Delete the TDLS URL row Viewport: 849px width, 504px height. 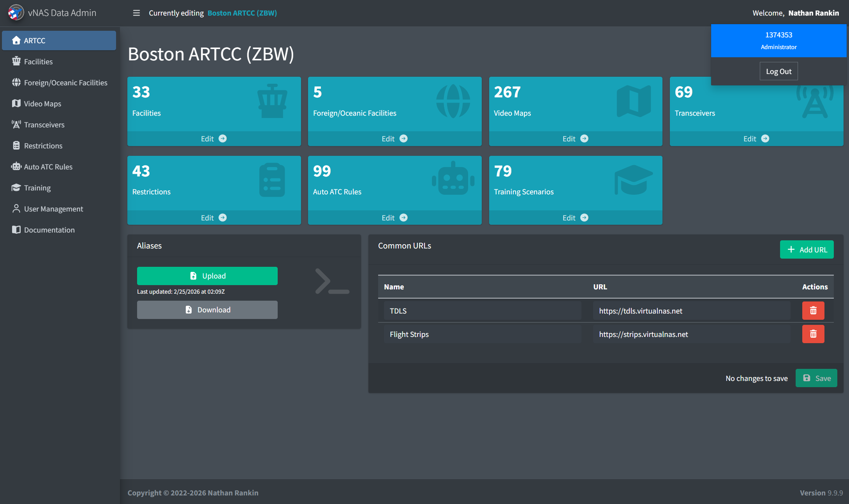pos(813,310)
